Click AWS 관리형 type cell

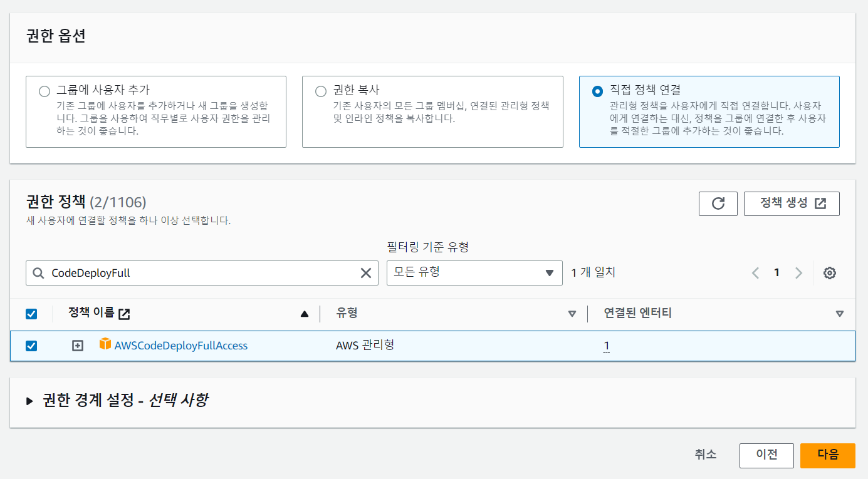pos(365,345)
